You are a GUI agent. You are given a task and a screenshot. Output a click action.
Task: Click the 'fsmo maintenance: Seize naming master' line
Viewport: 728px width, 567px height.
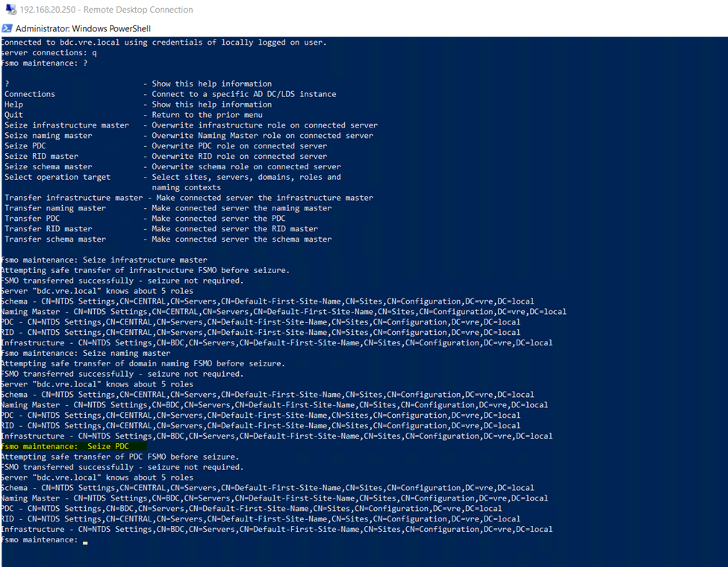[86, 353]
